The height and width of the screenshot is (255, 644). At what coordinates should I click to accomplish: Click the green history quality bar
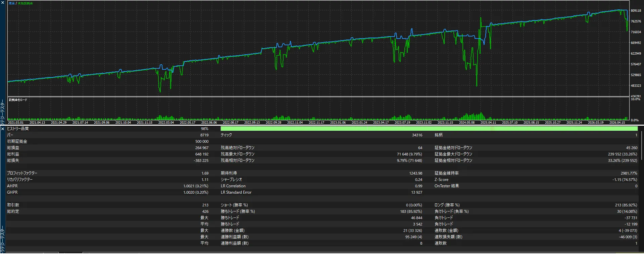pos(429,129)
